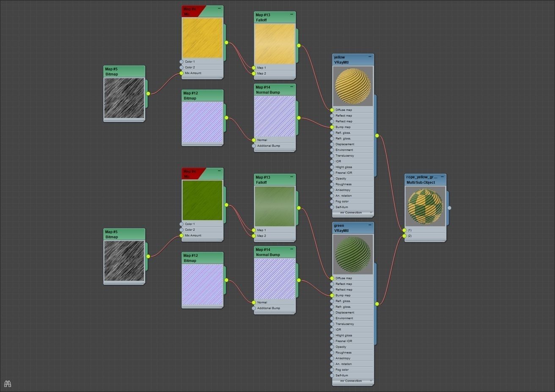
Task: Collapse the yellow VRayMtl node
Action: (x=370, y=57)
